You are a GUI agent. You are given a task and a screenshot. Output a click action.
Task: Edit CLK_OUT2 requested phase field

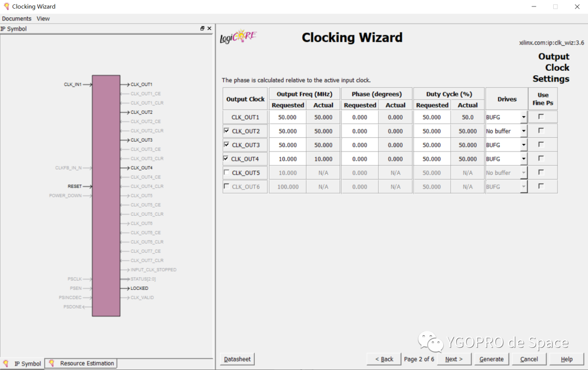(x=360, y=131)
